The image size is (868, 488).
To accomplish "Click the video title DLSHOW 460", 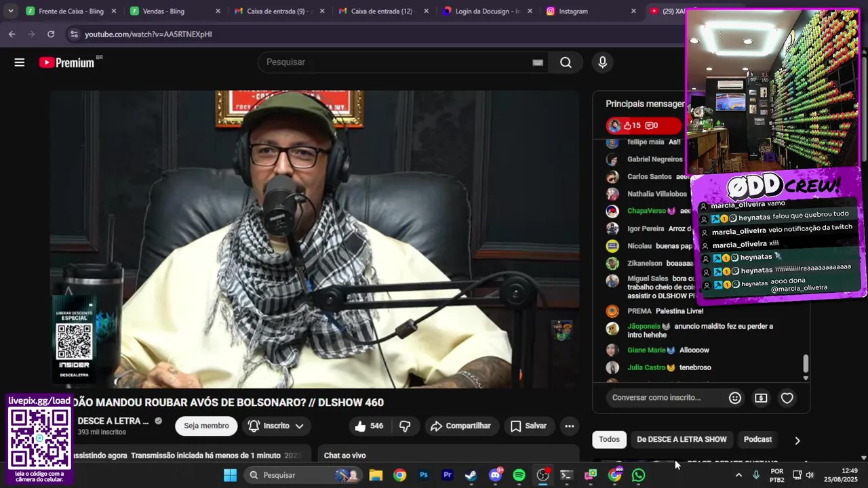I will click(x=226, y=403).
